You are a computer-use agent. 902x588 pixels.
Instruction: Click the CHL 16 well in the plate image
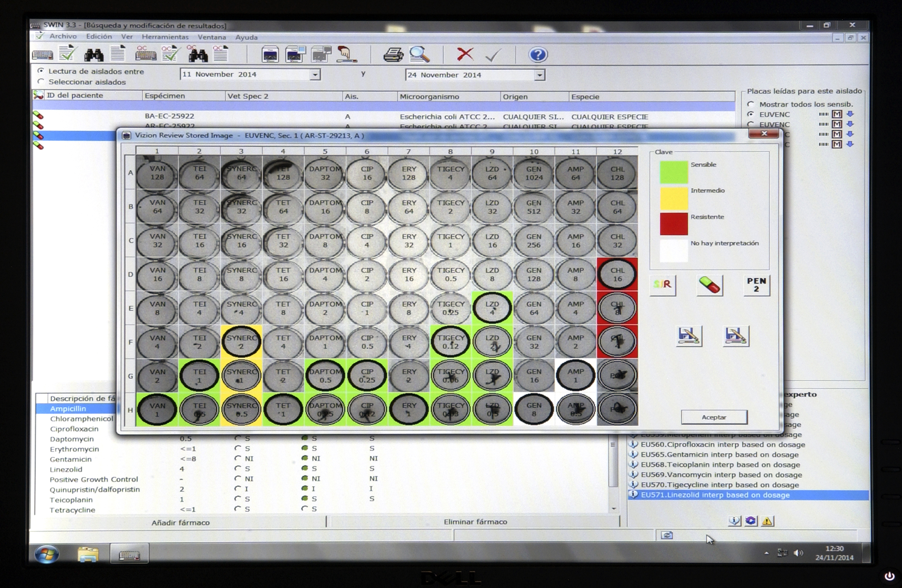click(x=617, y=274)
